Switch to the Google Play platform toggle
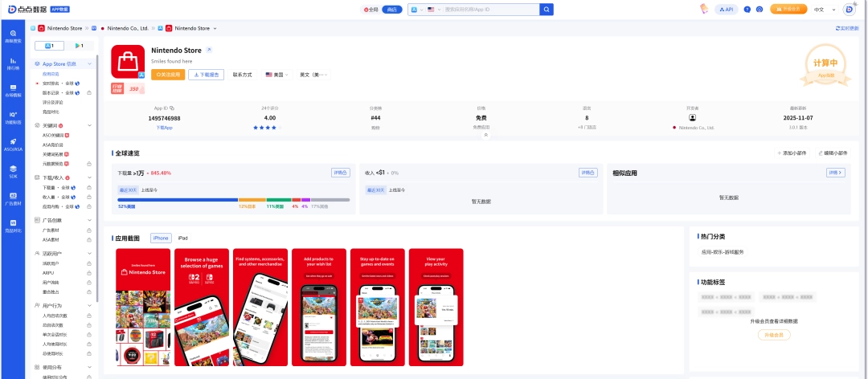868x379 pixels. pyautogui.click(x=79, y=46)
